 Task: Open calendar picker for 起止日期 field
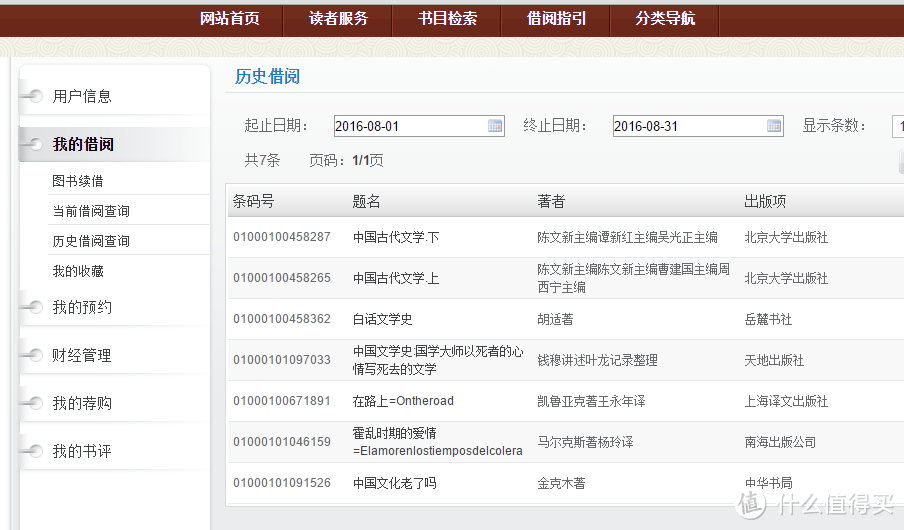[x=495, y=126]
